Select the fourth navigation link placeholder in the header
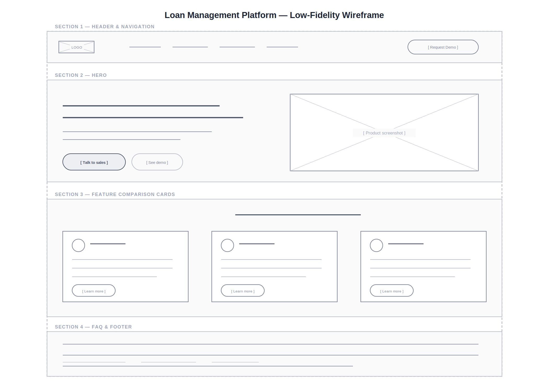Image resolution: width=549 pixels, height=392 pixels. click(x=282, y=47)
